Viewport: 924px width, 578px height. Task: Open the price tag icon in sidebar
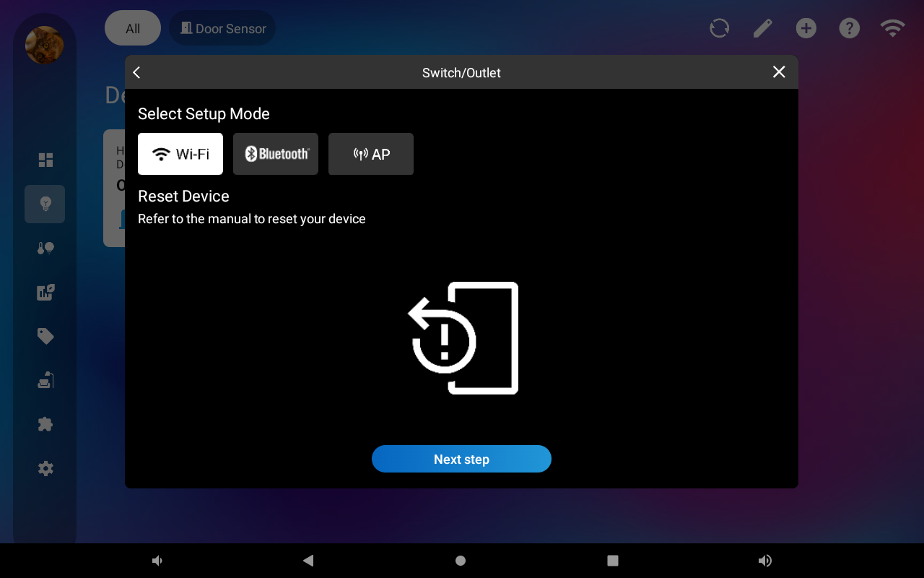pos(45,336)
